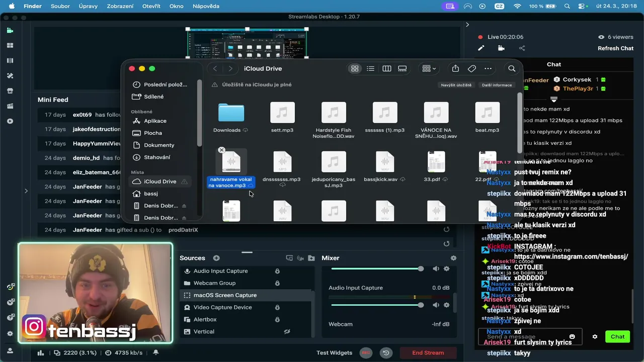Switch Finder to gallery view

click(x=403, y=68)
